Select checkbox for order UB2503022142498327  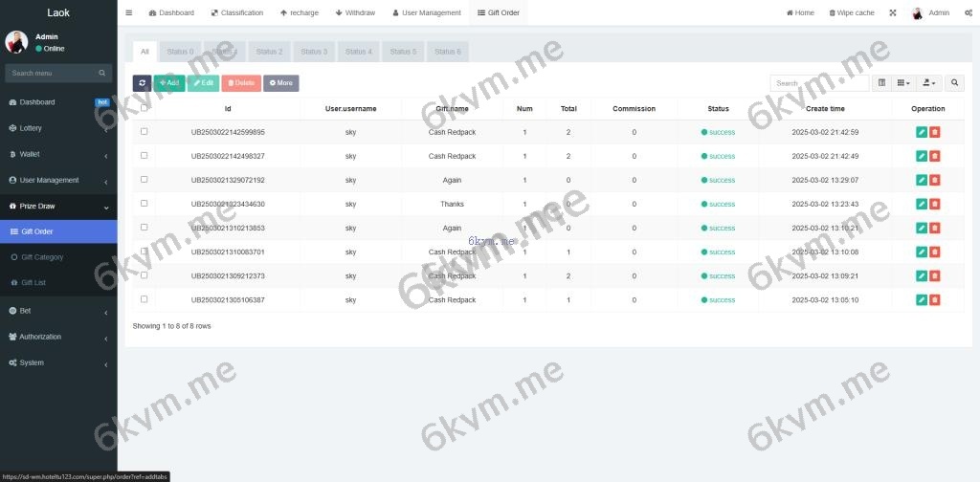pos(145,156)
